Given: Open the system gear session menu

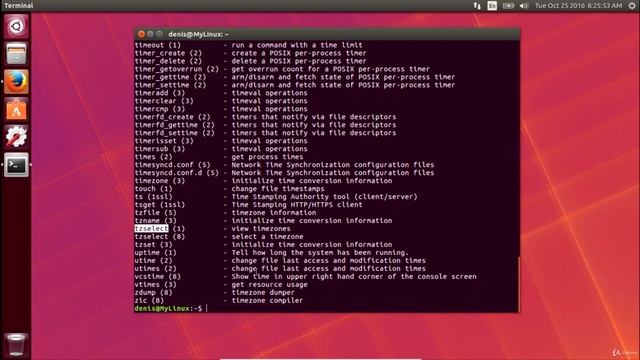Looking at the screenshot, I should tap(632, 5).
